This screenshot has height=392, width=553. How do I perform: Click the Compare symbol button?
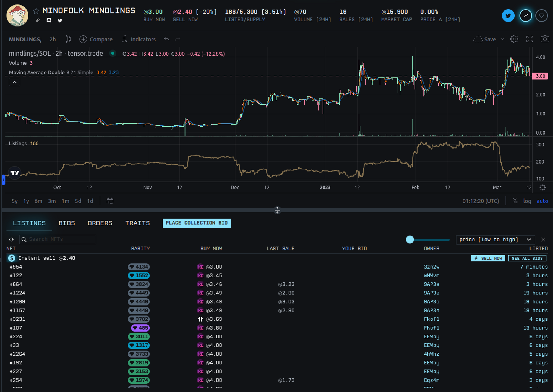tap(96, 39)
